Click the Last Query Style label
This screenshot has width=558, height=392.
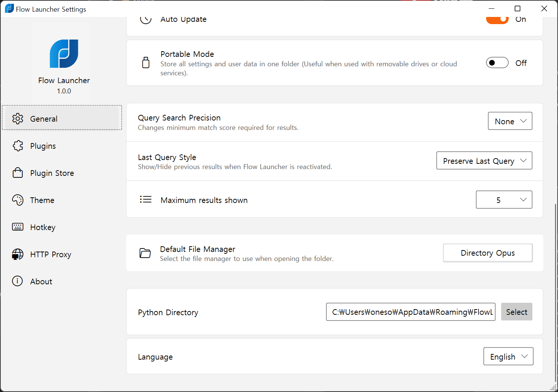pos(167,157)
